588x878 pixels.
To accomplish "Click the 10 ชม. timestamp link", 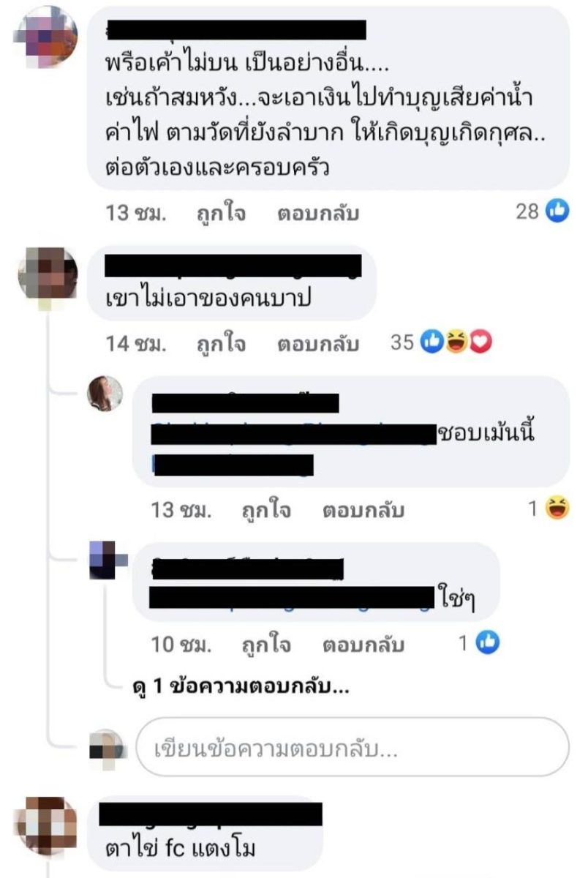I will [x=181, y=645].
